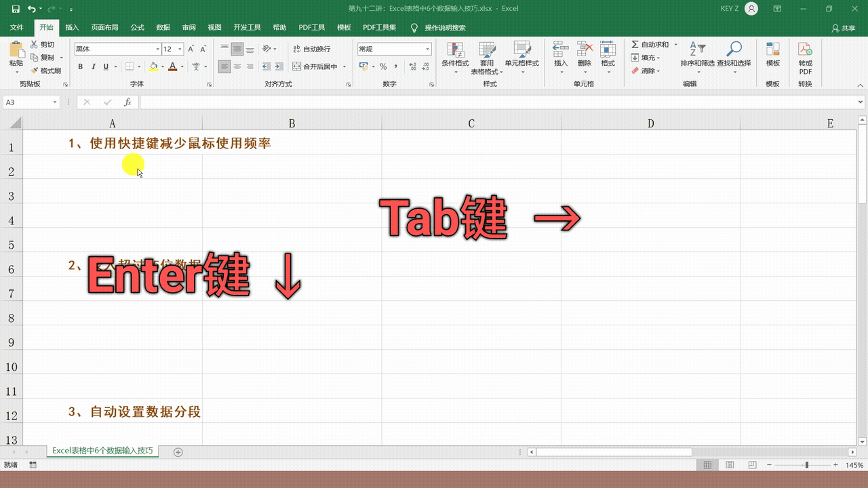Toggle Wrap Text (自动换行)
Image resolution: width=868 pixels, height=488 pixels.
click(x=311, y=49)
